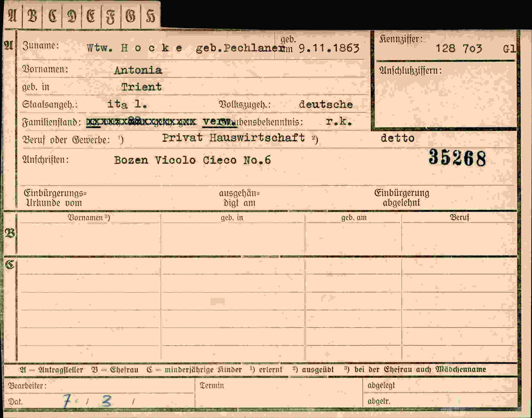This screenshot has height=418, width=532.
Task: Click the 'Einbürgerung abgelehnt' label
Action: tap(402, 198)
